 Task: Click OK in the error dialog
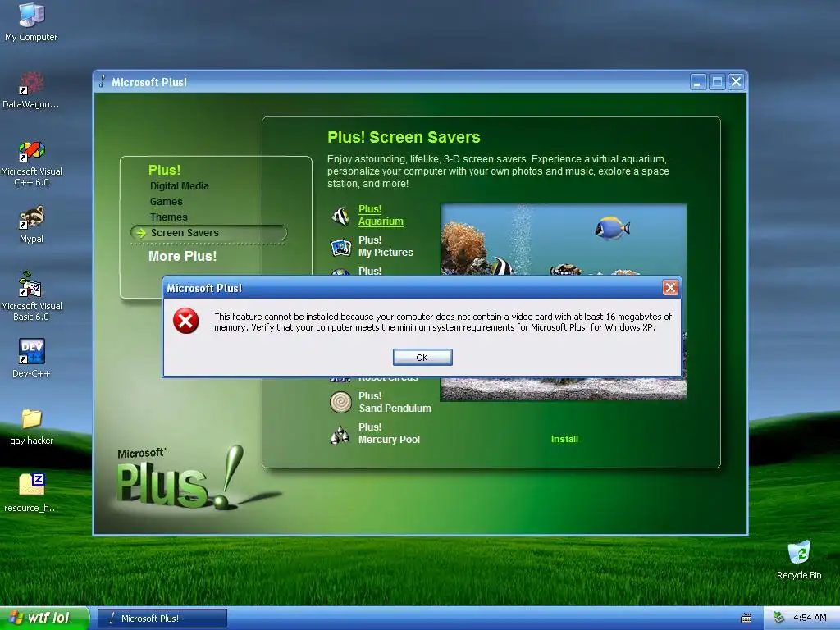point(422,358)
